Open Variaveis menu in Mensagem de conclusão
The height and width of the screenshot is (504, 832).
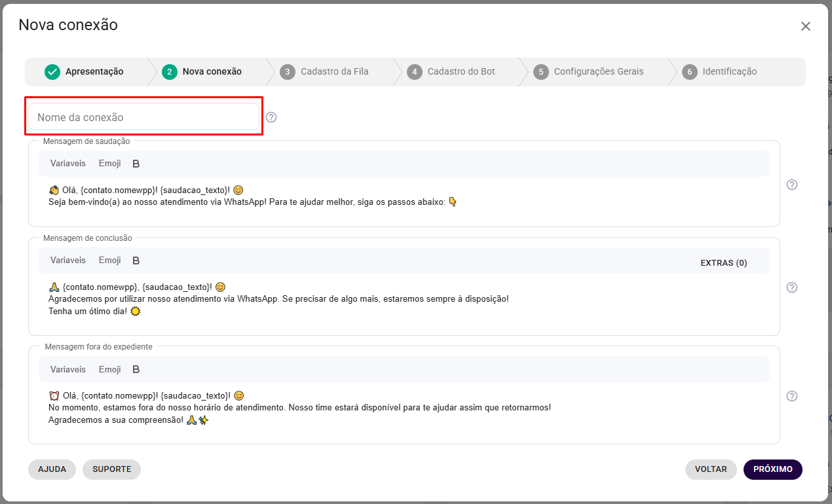coord(68,261)
